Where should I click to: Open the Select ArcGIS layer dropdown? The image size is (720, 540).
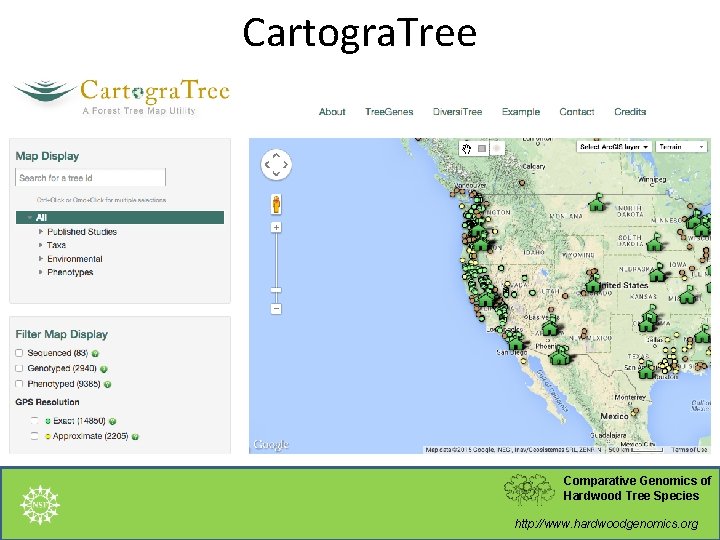[614, 147]
